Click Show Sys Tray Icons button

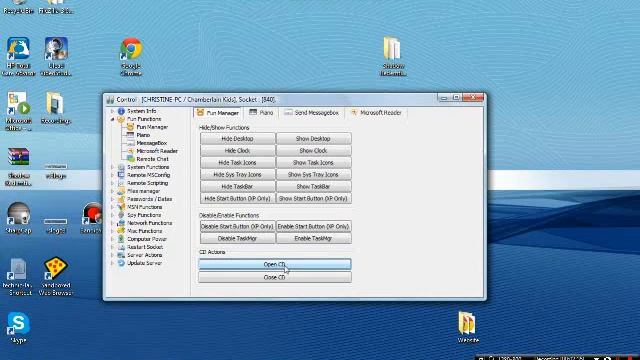313,174
